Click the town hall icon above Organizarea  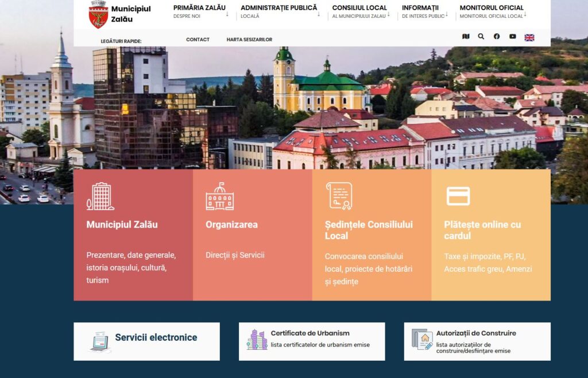[x=219, y=196]
